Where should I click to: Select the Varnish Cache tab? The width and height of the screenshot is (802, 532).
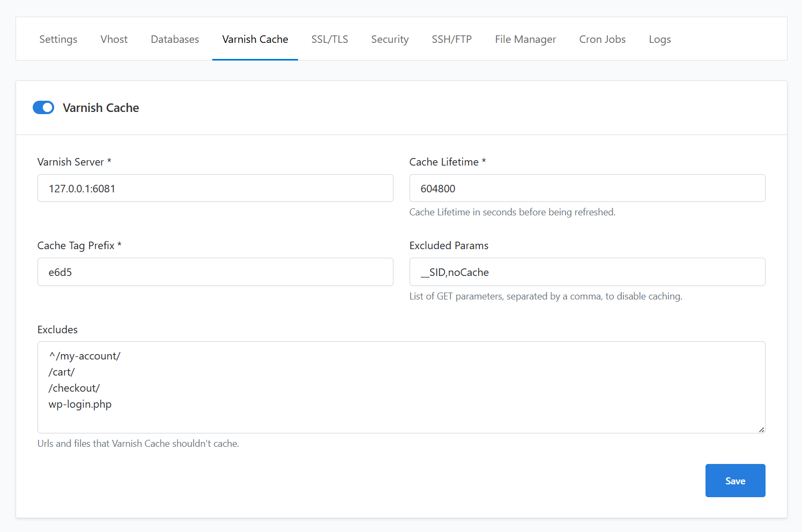255,39
